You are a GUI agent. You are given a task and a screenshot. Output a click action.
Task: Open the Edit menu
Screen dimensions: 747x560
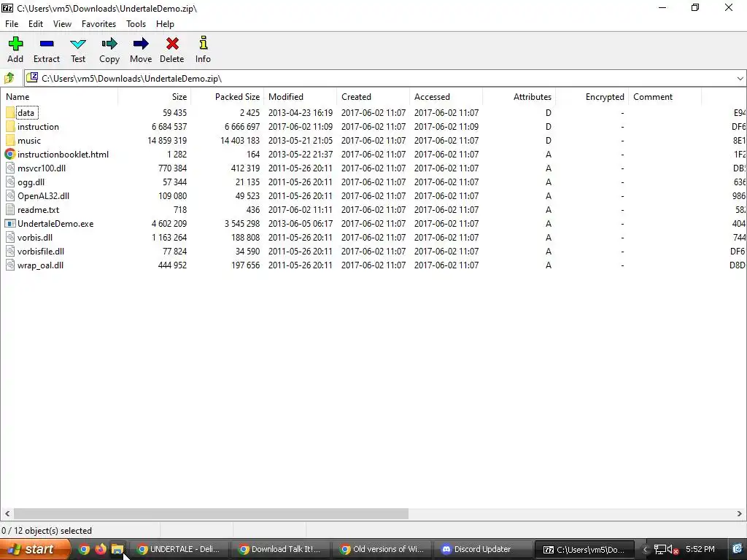(x=36, y=24)
